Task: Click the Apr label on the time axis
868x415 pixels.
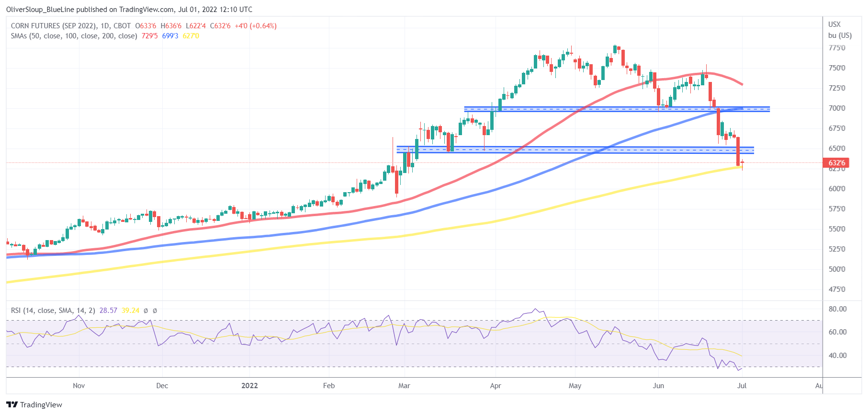Action: click(496, 386)
